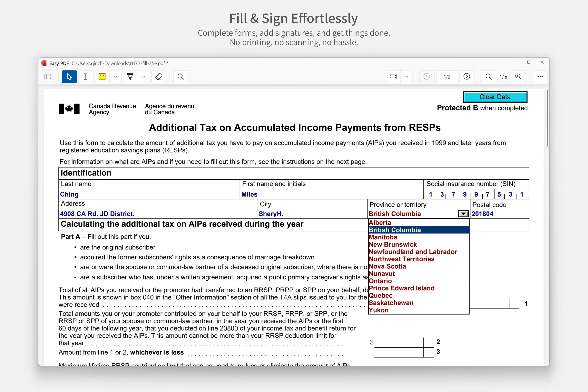Screen dimensions: 588x392
Task: Zoom out of the document
Action: click(488, 76)
